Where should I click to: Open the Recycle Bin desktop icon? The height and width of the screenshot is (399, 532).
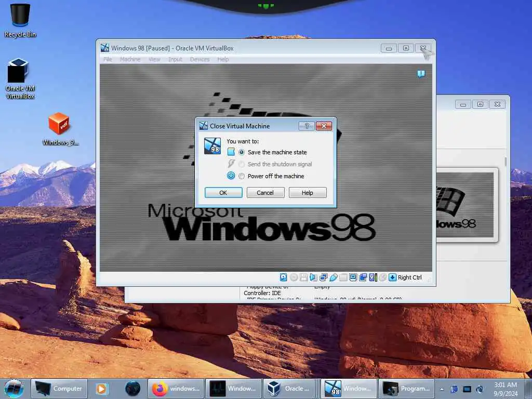[20, 20]
